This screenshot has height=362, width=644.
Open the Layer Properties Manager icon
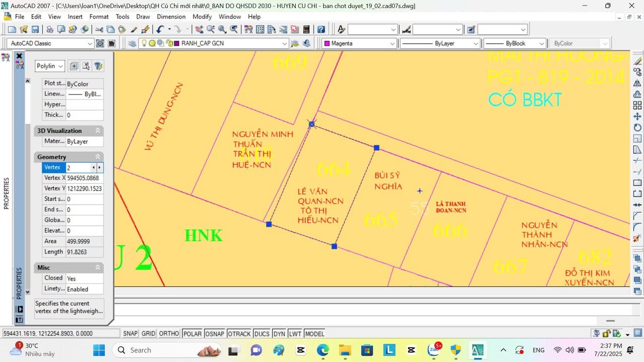(132, 44)
